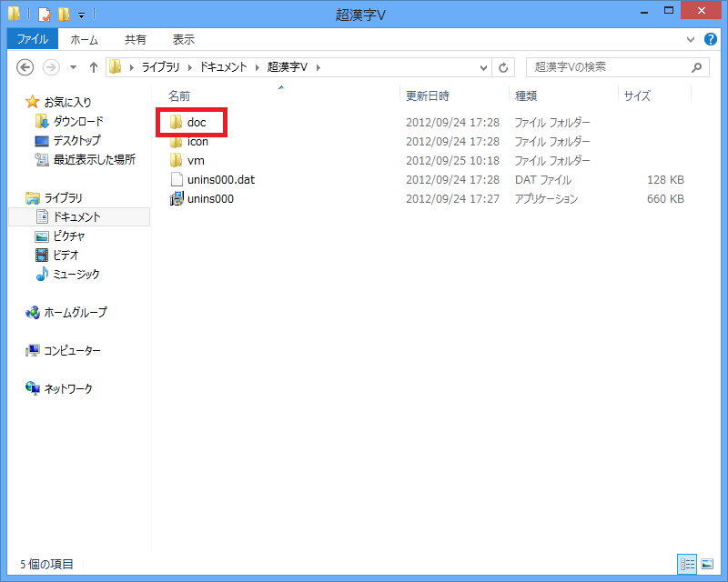Open the doc folder

coord(197,122)
